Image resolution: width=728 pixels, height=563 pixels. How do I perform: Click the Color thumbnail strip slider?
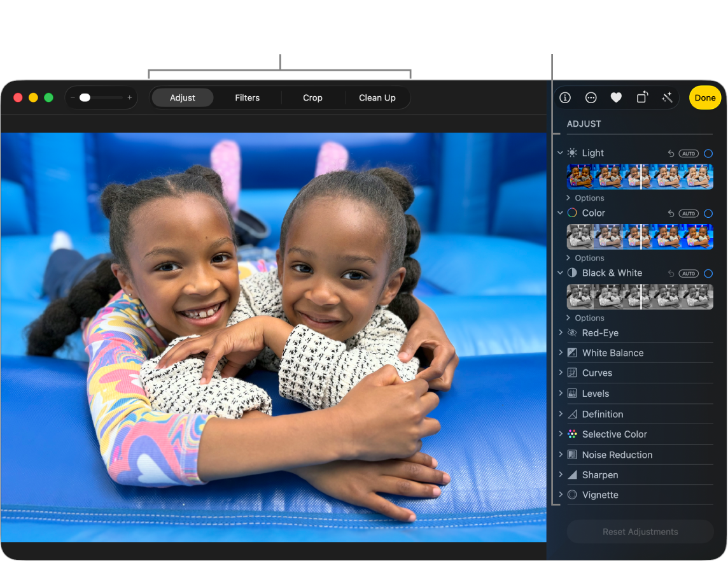[x=640, y=236]
